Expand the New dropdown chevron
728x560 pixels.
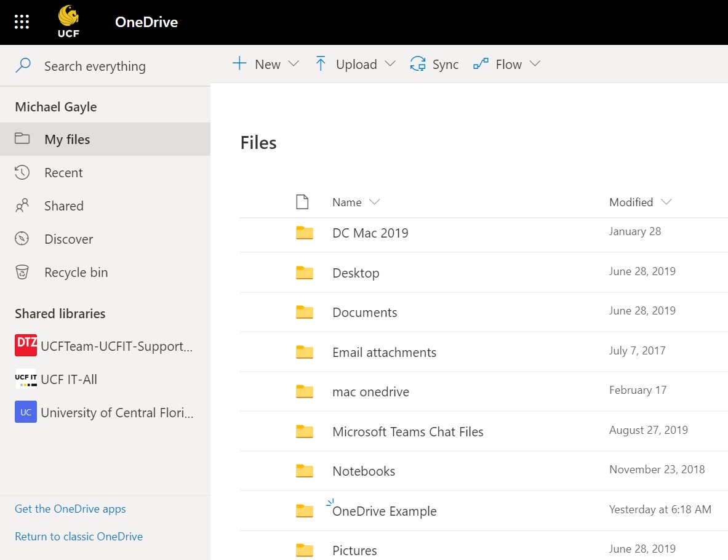click(x=294, y=63)
